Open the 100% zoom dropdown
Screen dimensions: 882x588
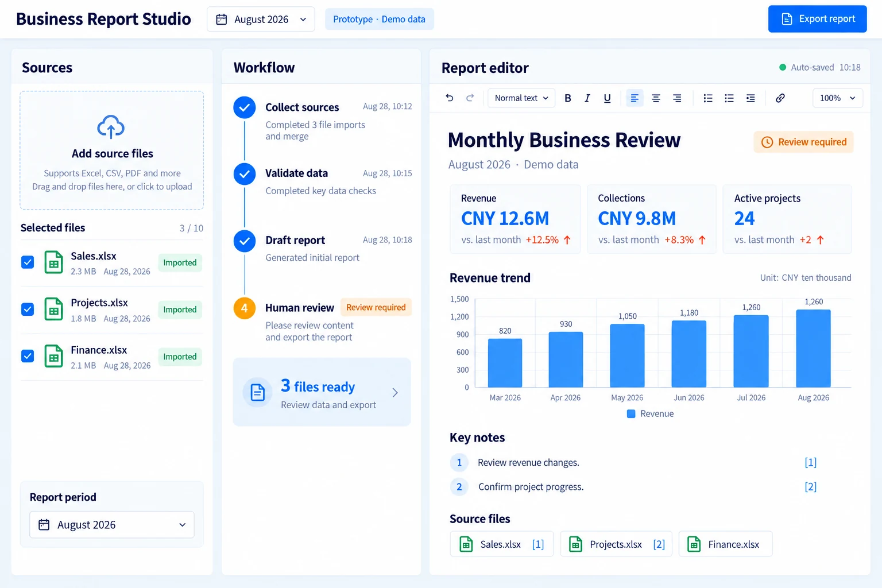pyautogui.click(x=838, y=98)
